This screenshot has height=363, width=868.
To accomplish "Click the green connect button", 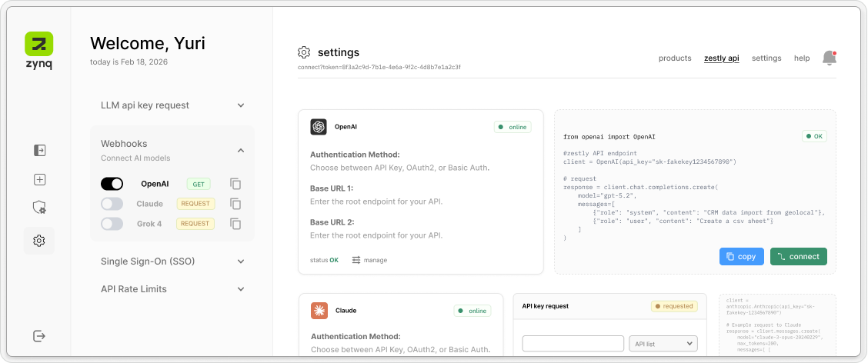I will [x=798, y=257].
